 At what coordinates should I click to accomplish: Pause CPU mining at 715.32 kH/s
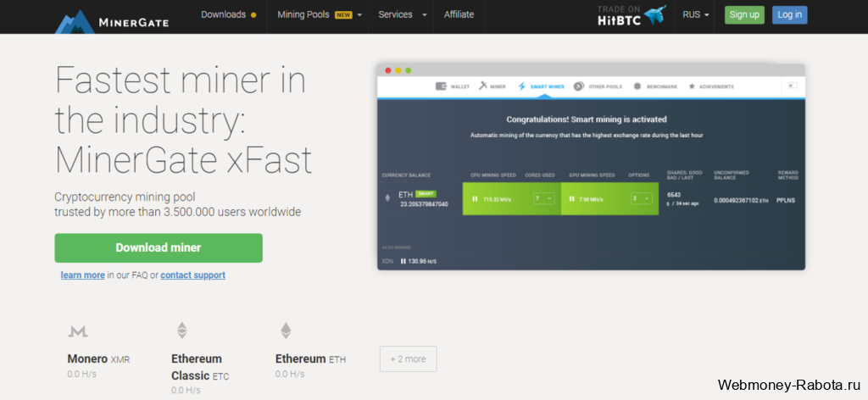475,198
